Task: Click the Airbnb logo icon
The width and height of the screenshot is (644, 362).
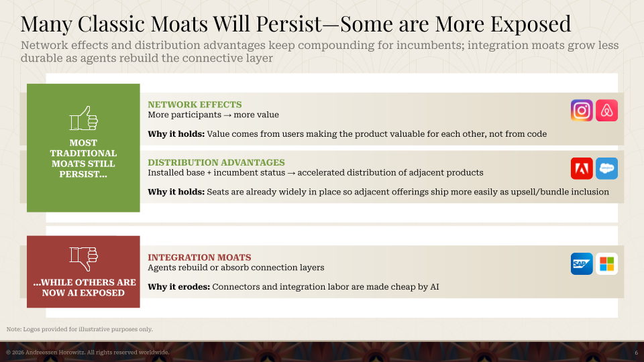Action: [606, 110]
